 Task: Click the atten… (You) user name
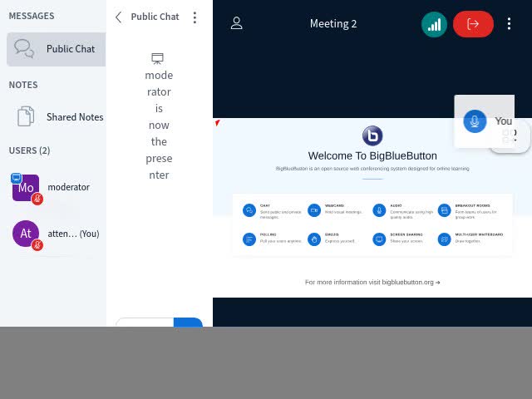pos(73,234)
